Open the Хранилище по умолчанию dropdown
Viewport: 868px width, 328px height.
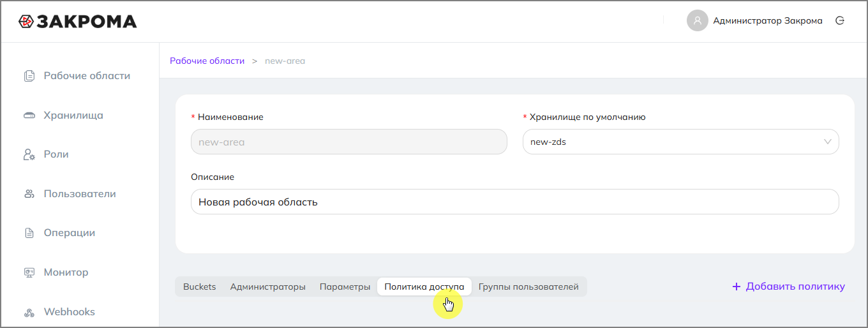tap(680, 142)
